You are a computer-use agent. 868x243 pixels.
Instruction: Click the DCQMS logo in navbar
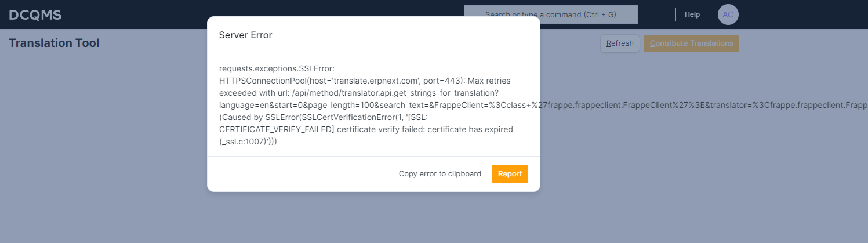35,15
